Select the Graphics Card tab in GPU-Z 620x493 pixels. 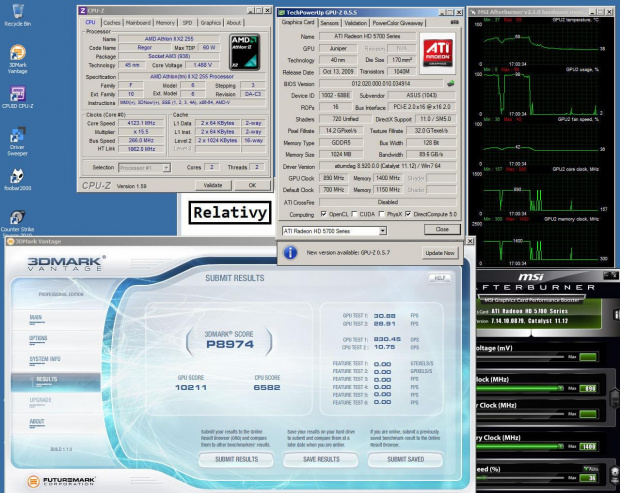(x=298, y=22)
